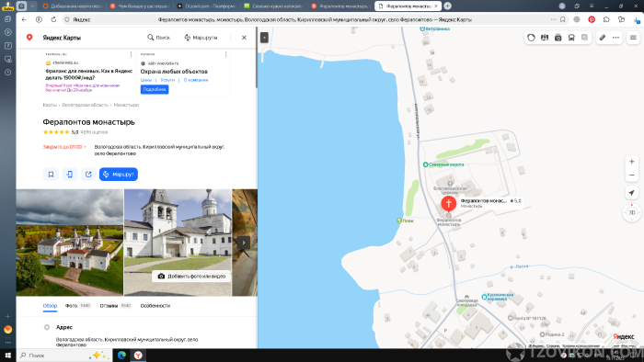This screenshot has width=644, height=362.
Task: Open menu on the Охрана любых объектов ad
Action: click(226, 54)
